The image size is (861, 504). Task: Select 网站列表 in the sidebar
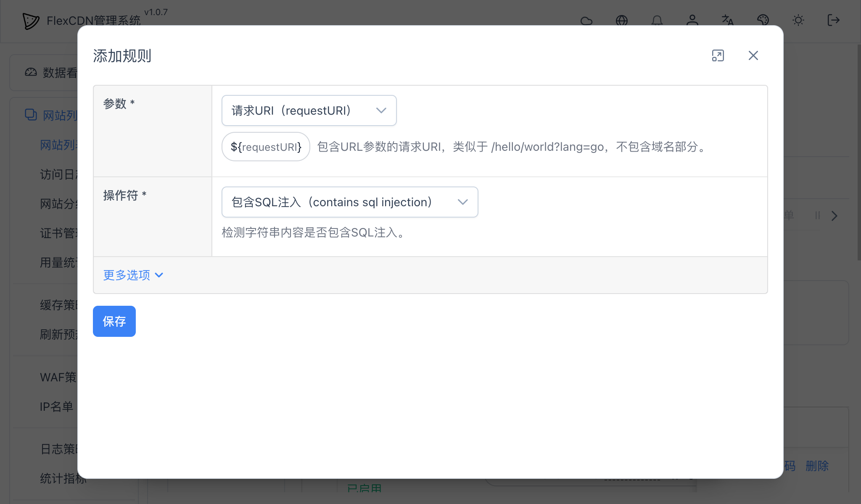pyautogui.click(x=58, y=144)
